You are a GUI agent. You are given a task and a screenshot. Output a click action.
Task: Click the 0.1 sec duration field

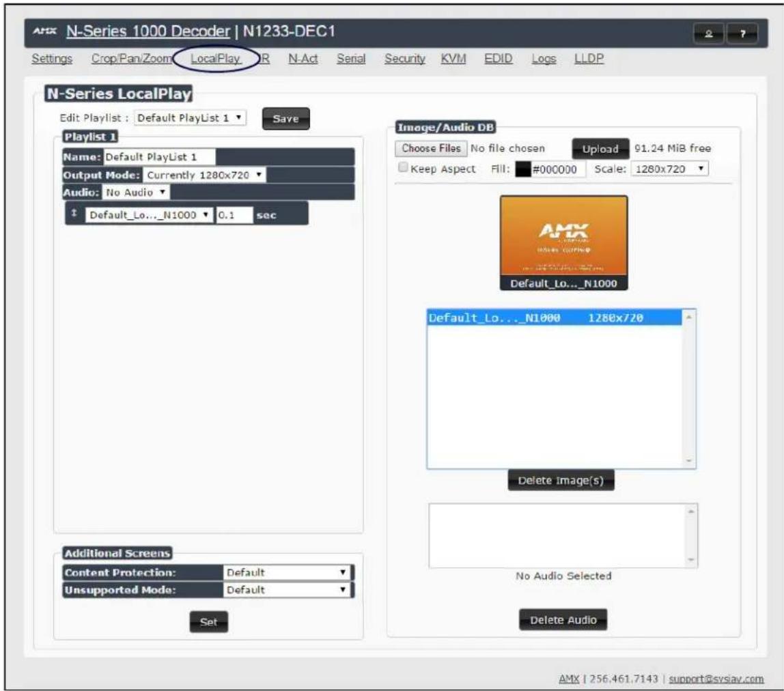234,215
